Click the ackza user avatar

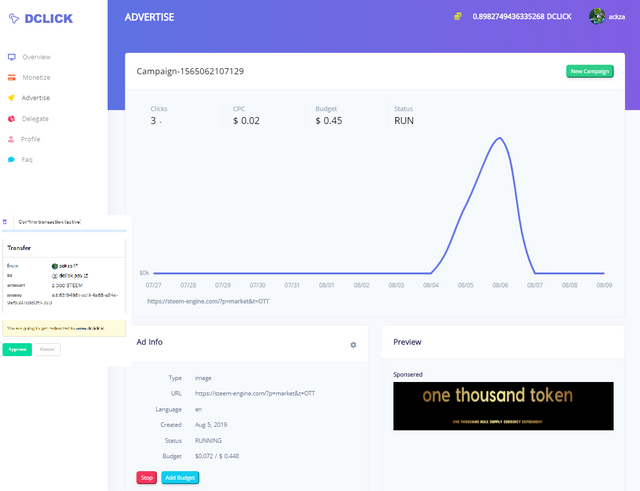[597, 16]
